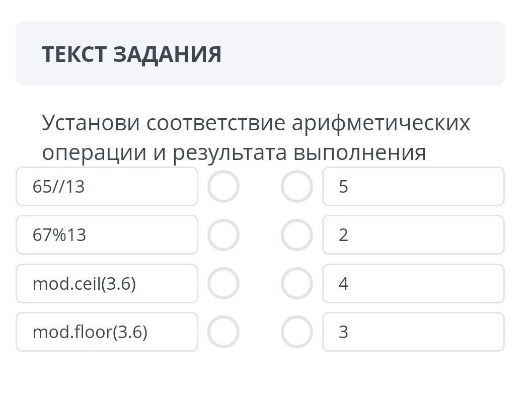The height and width of the screenshot is (404, 532).
Task: Select the circle next to 67%13
Action: [223, 235]
